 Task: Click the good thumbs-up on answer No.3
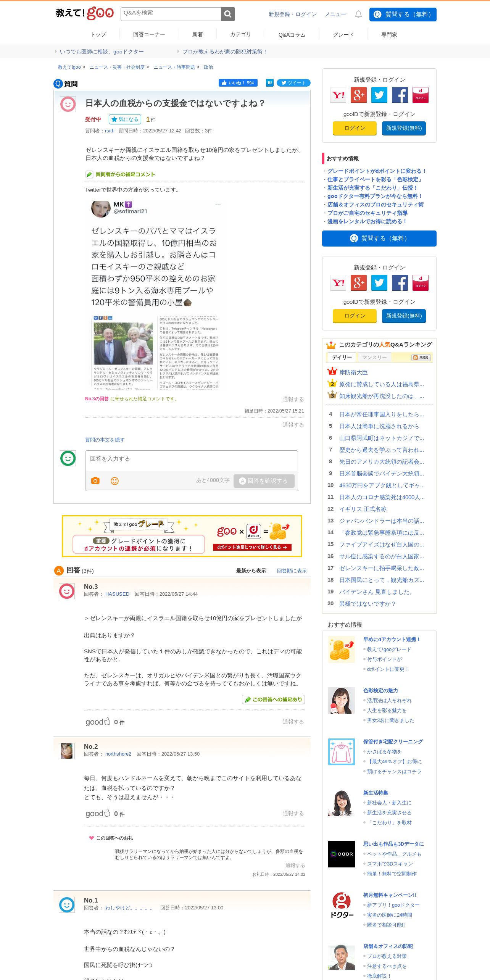[98, 722]
